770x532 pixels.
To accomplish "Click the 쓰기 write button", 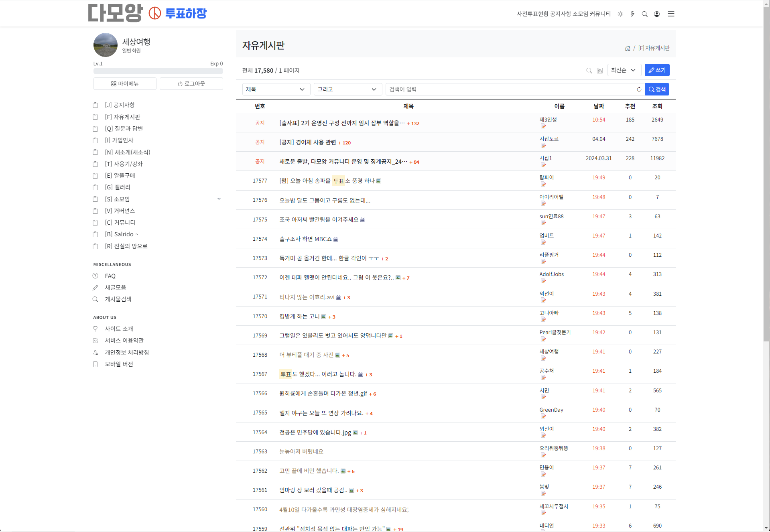I will coord(657,70).
